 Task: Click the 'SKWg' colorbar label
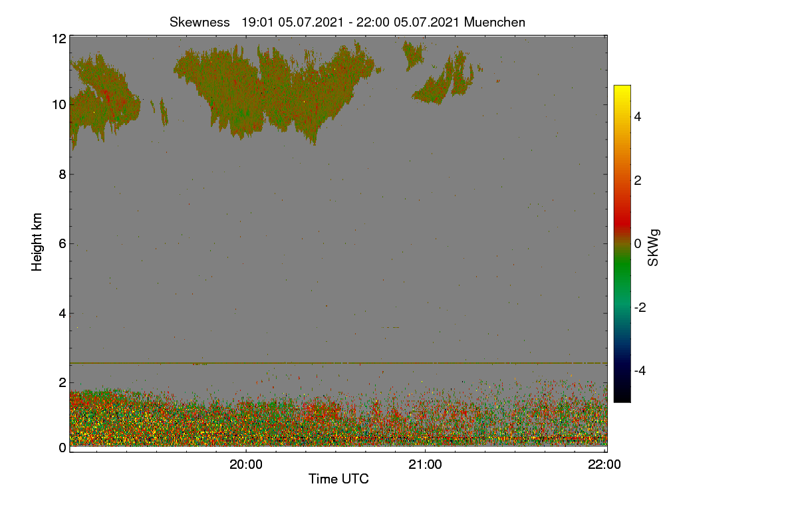click(x=654, y=247)
